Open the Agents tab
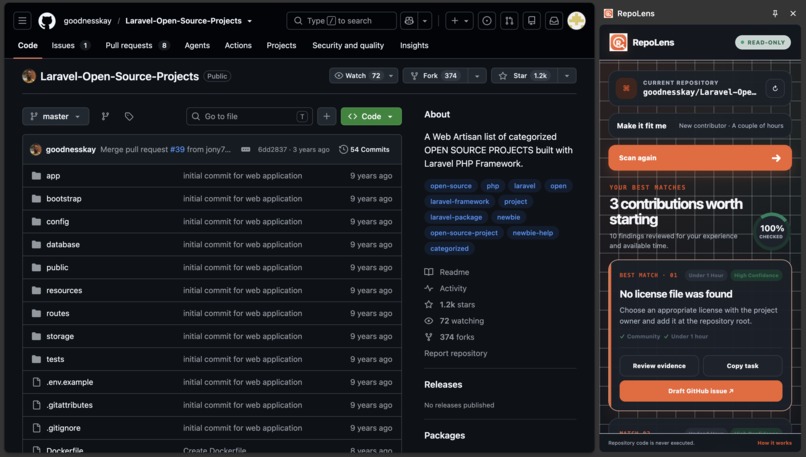 pos(197,45)
